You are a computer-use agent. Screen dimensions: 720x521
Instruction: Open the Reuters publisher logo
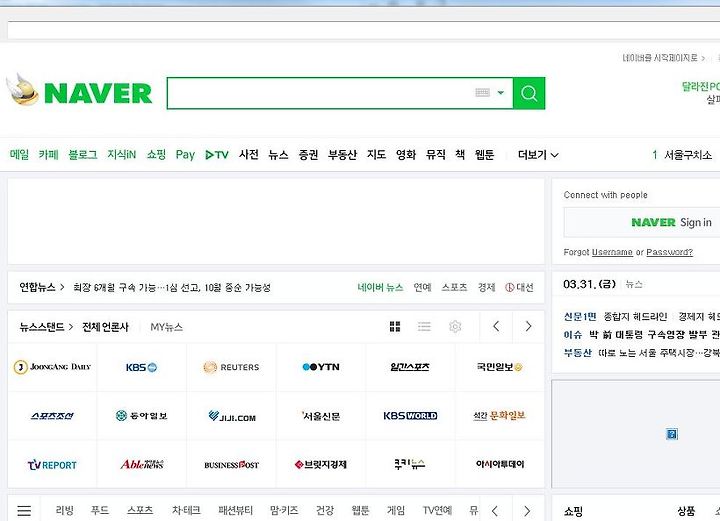tap(231, 367)
